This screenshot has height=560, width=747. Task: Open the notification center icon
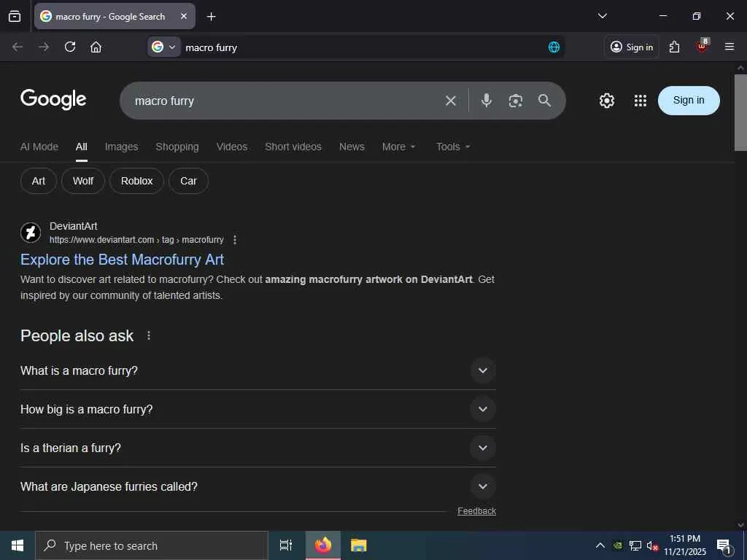point(724,545)
